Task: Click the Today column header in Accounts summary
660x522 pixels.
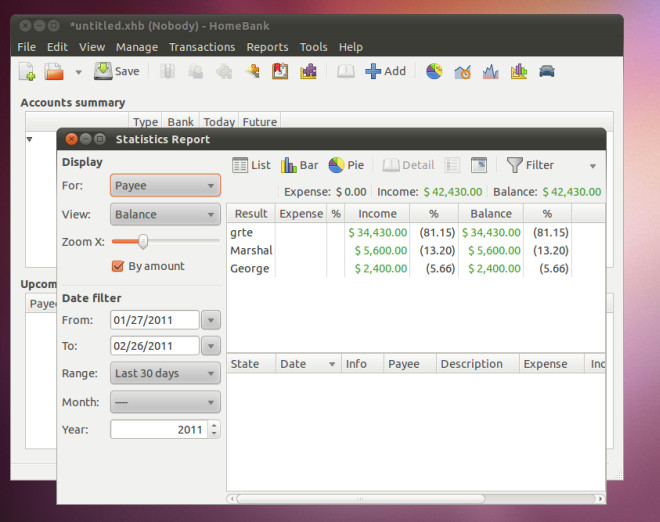Action: tap(219, 122)
